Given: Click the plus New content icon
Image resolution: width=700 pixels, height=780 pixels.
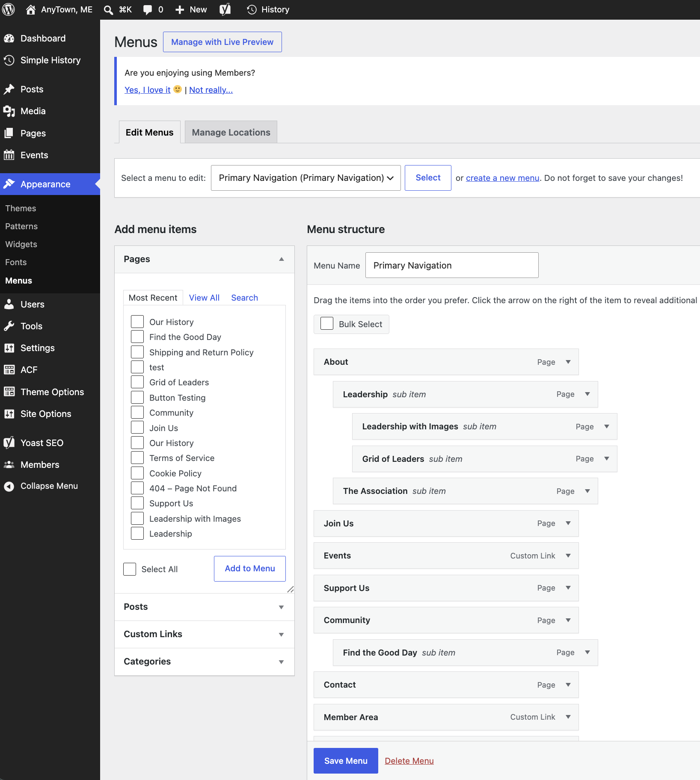Looking at the screenshot, I should (x=180, y=10).
